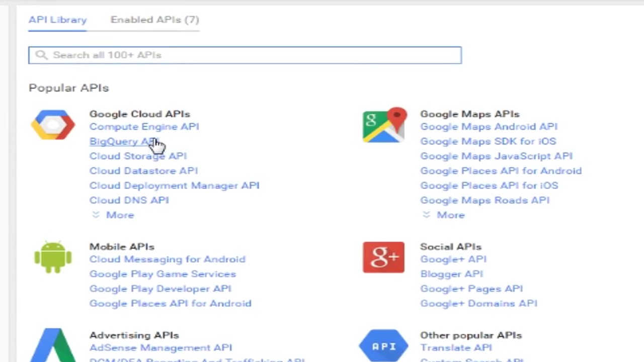Click the Advertising APIs heading
The image size is (644, 362).
tap(134, 335)
